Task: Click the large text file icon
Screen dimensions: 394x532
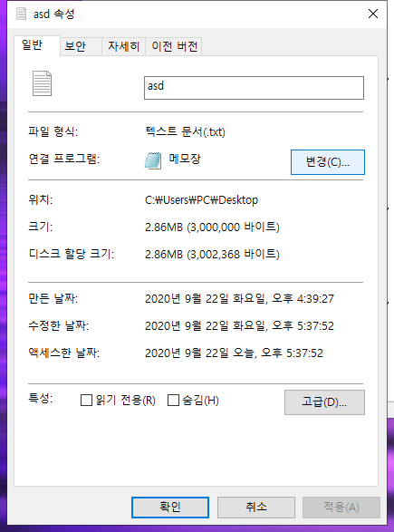Action: (x=42, y=83)
